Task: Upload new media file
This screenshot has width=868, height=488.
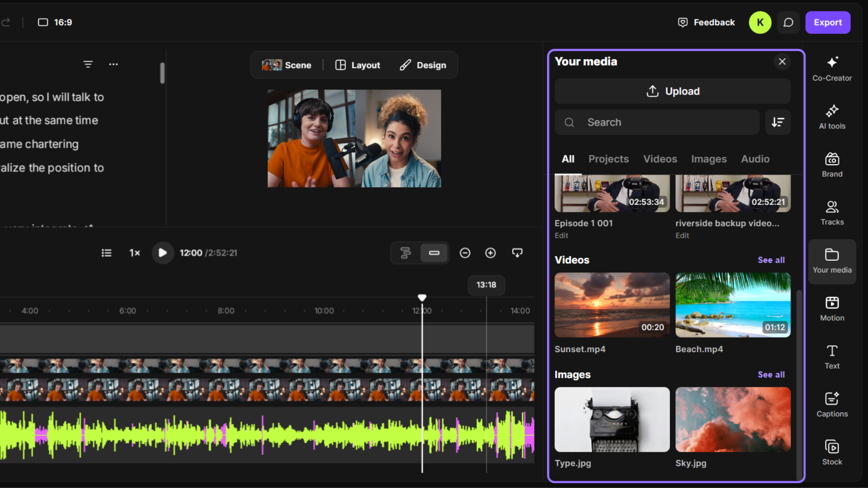Action: pos(672,91)
